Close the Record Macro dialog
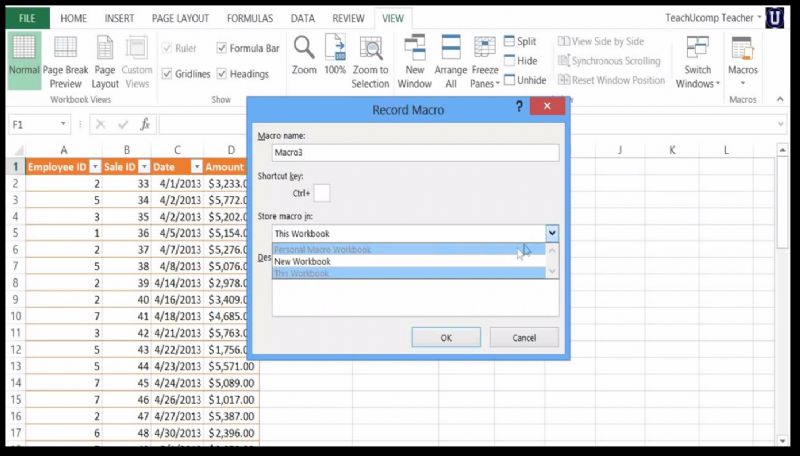800x456 pixels. 547,106
